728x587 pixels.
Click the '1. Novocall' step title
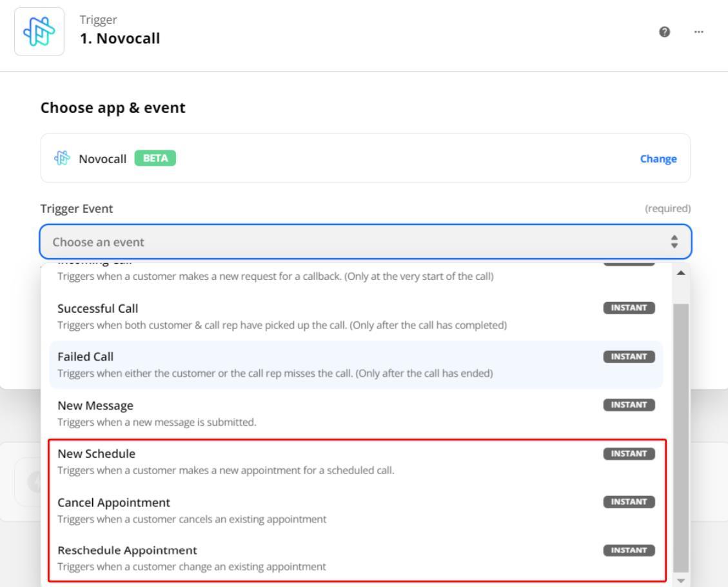120,39
